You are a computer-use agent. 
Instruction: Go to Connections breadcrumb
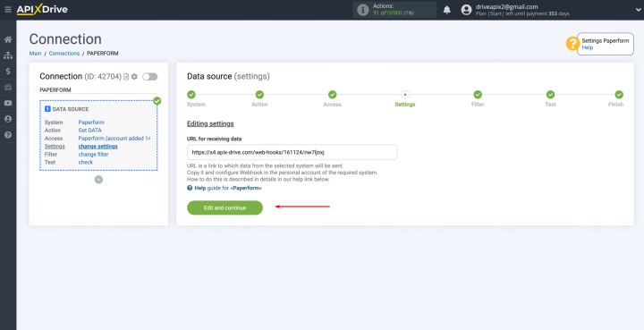pyautogui.click(x=64, y=54)
